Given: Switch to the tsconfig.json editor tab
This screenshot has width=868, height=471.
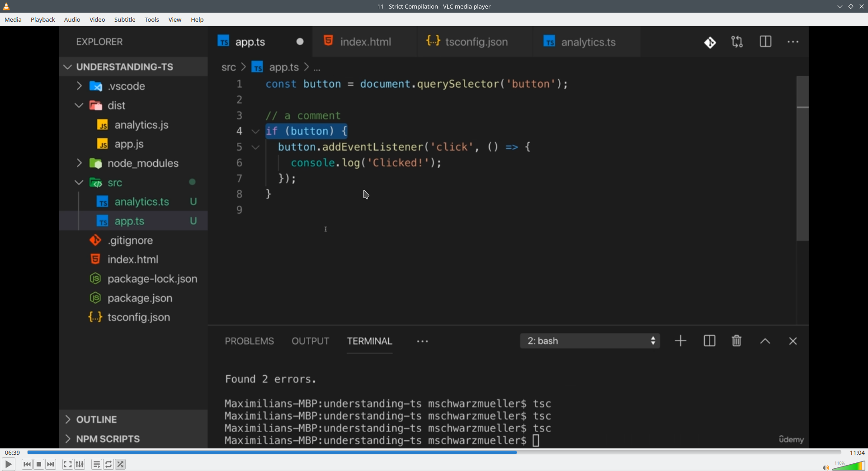Looking at the screenshot, I should pos(476,42).
